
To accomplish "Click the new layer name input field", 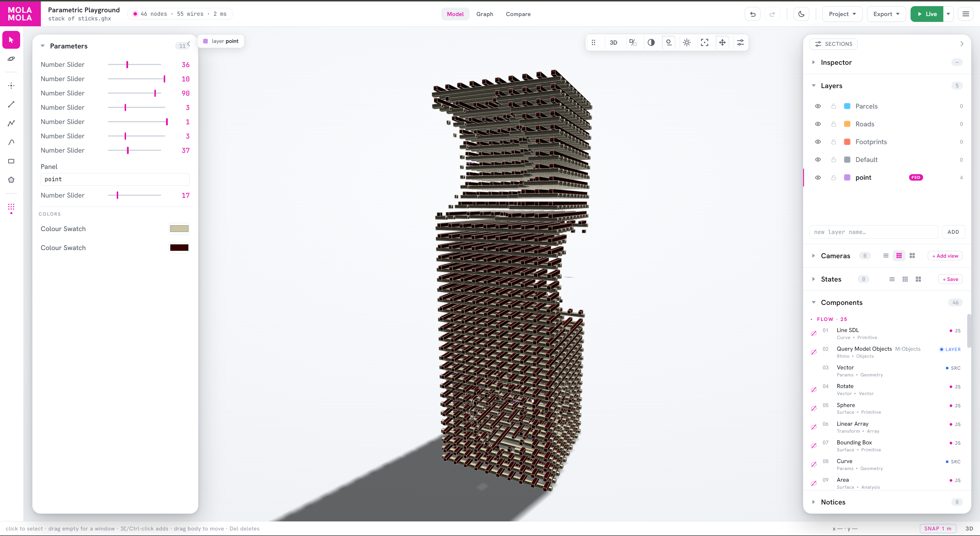I will click(x=874, y=232).
